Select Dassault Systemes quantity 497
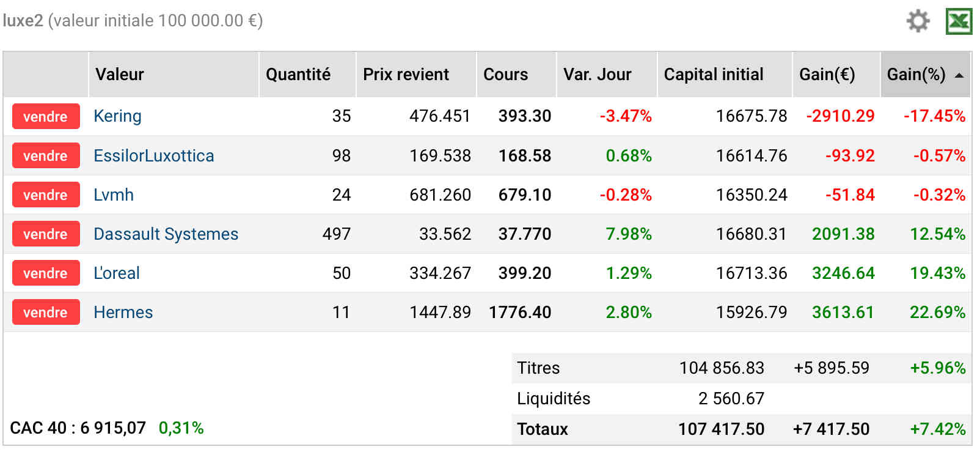Screen dimensions: 980x452 tap(337, 234)
